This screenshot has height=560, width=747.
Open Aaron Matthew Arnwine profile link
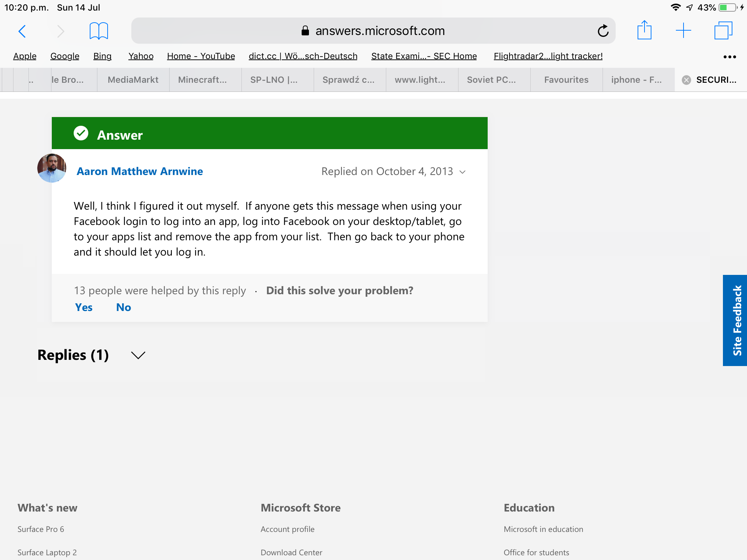tap(139, 171)
